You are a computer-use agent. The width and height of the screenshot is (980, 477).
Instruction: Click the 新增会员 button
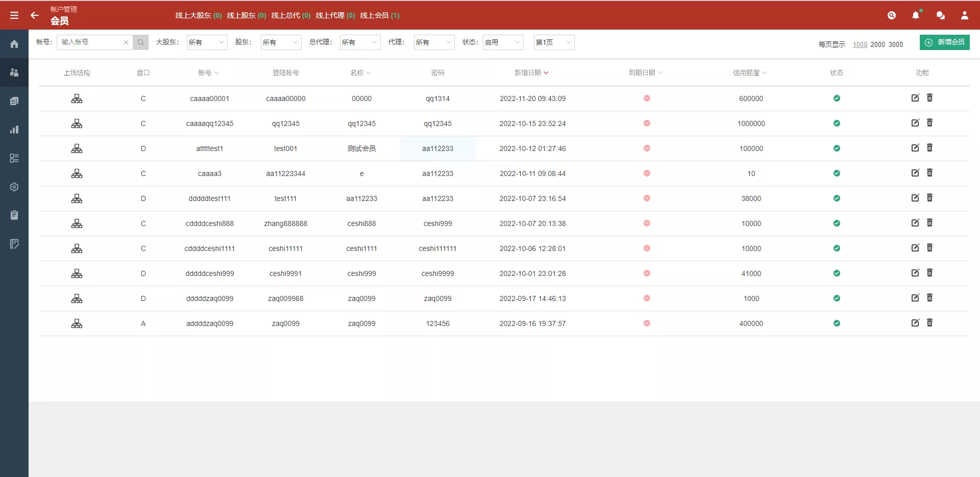click(945, 42)
